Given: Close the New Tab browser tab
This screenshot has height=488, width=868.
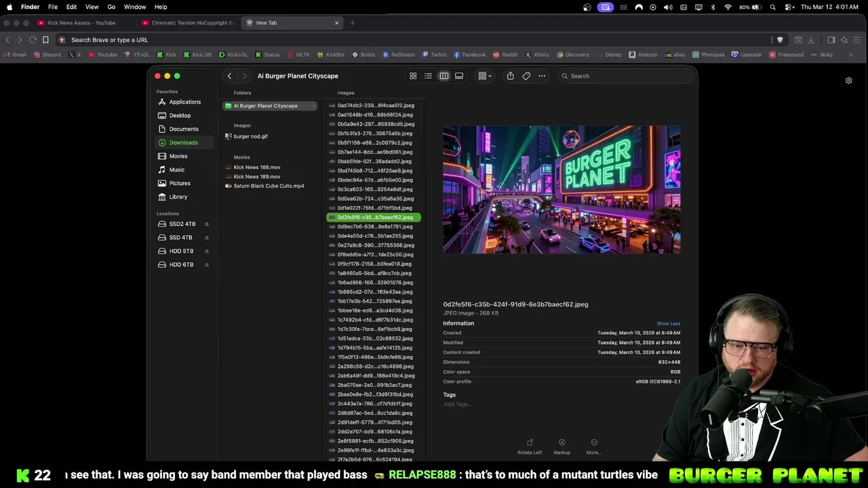Looking at the screenshot, I should [336, 22].
